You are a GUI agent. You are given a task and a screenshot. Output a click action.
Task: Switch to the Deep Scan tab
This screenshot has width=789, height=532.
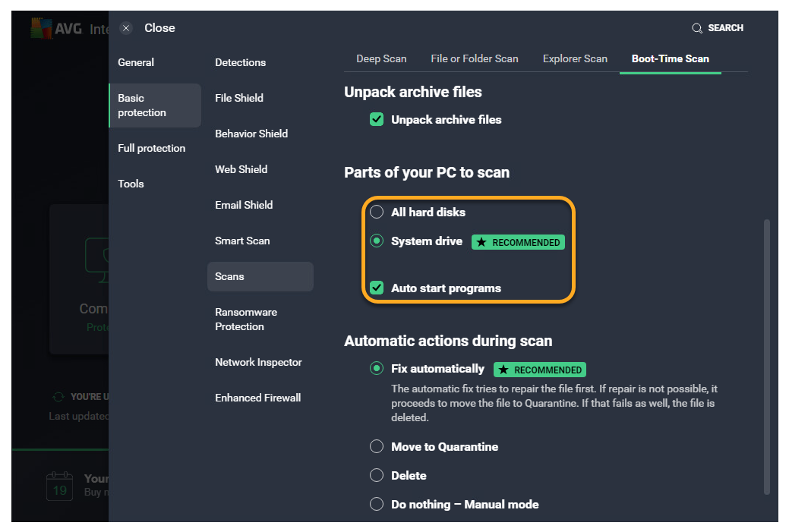click(381, 58)
